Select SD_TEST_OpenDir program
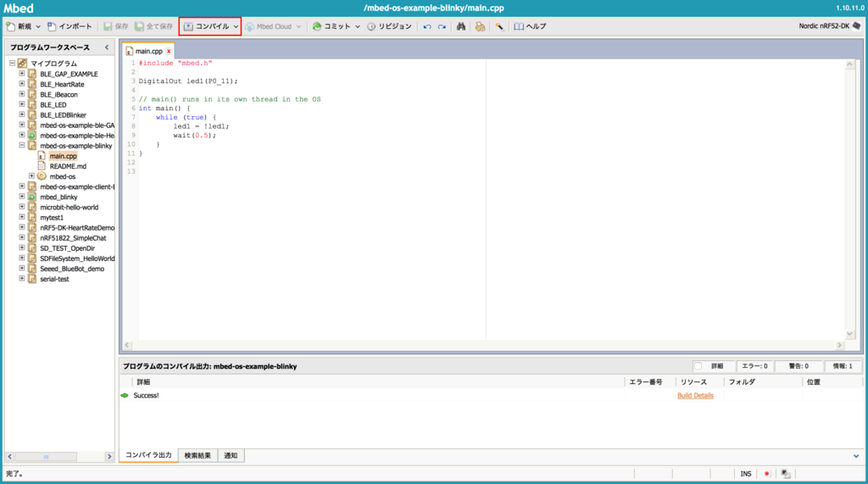868x484 pixels. pos(68,248)
